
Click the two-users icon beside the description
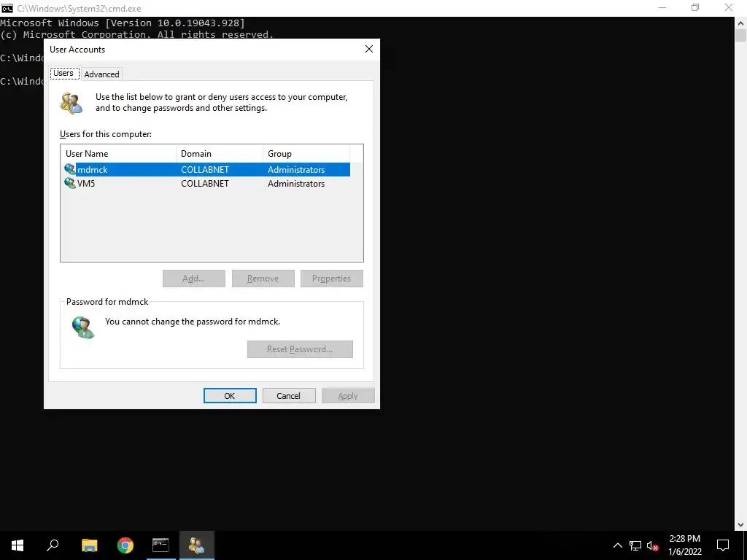point(71,103)
